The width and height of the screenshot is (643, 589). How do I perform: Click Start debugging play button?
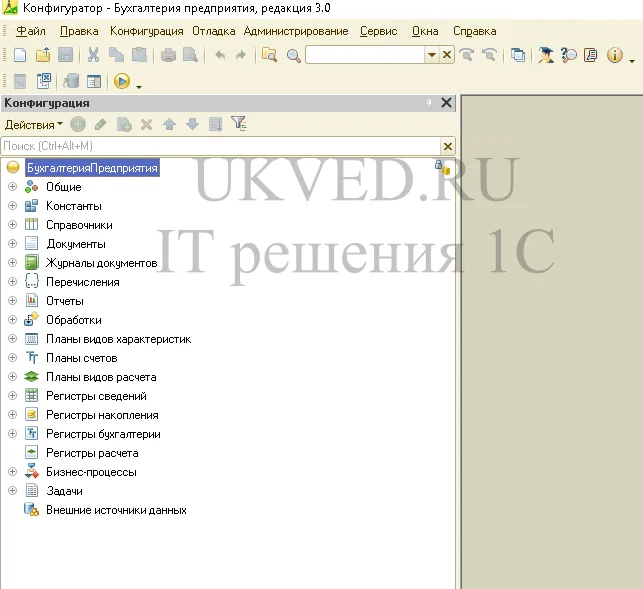tap(122, 81)
